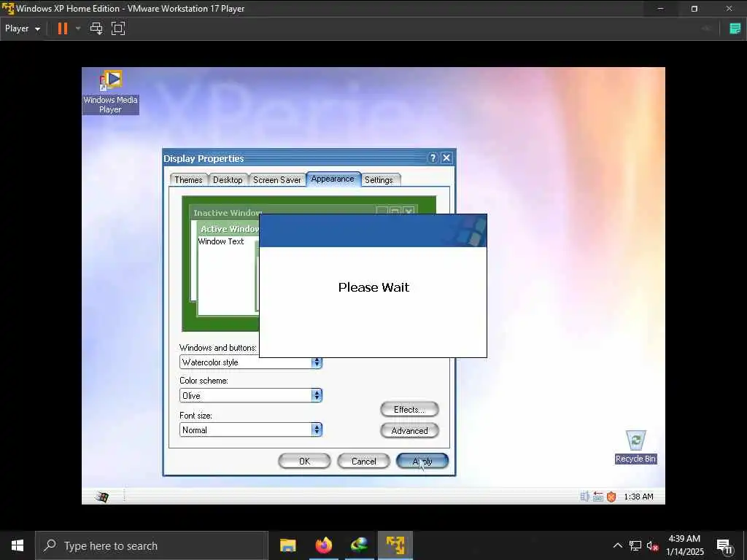Click the Windows search box on taskbar
This screenshot has height=560, width=747.
152,545
